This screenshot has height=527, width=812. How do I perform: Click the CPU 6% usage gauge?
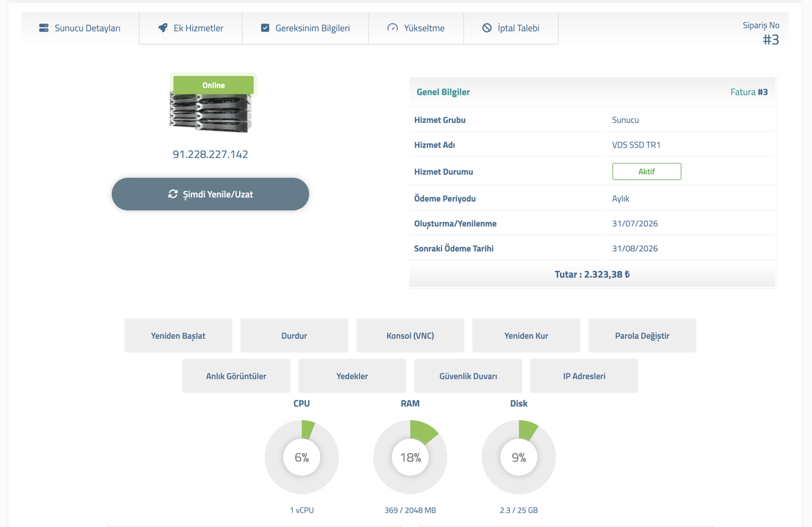[x=302, y=457]
